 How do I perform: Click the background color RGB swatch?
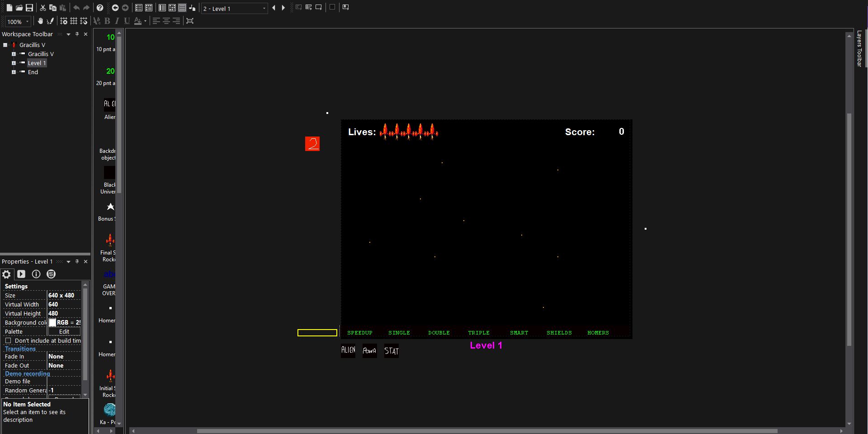pyautogui.click(x=52, y=322)
